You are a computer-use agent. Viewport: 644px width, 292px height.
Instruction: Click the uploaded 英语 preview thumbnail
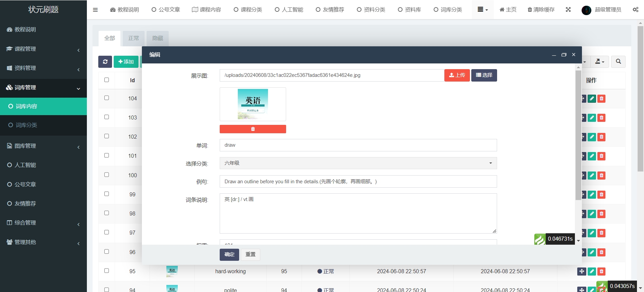click(x=253, y=104)
